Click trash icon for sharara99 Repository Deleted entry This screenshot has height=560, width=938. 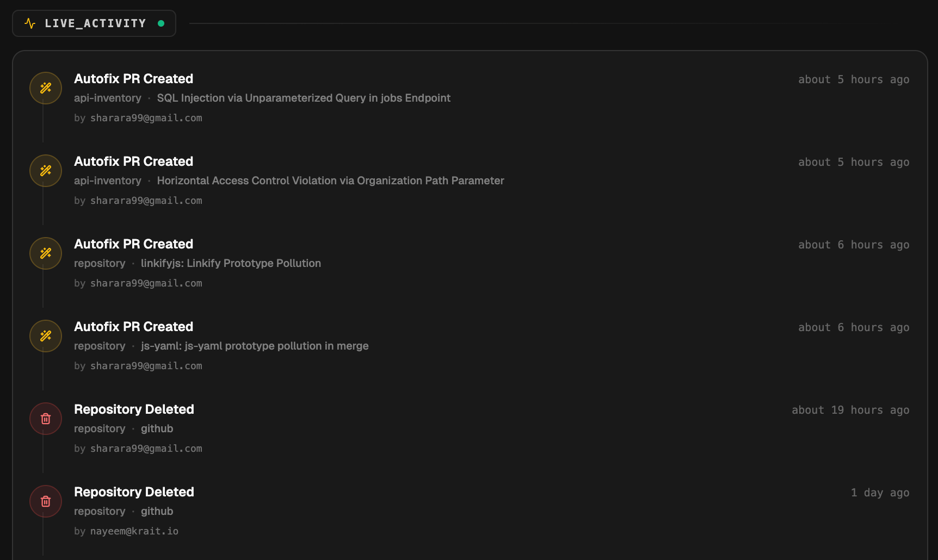[x=46, y=419]
